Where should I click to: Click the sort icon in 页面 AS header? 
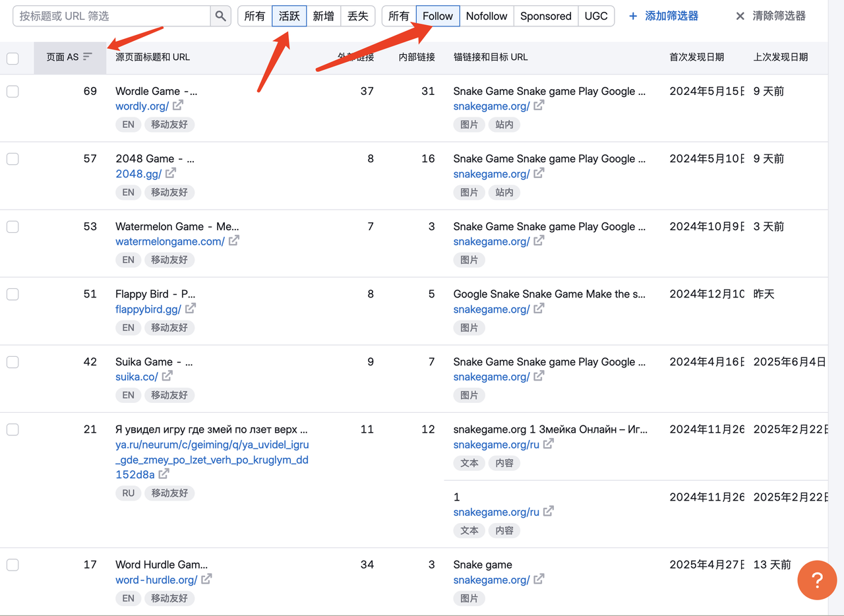(88, 57)
